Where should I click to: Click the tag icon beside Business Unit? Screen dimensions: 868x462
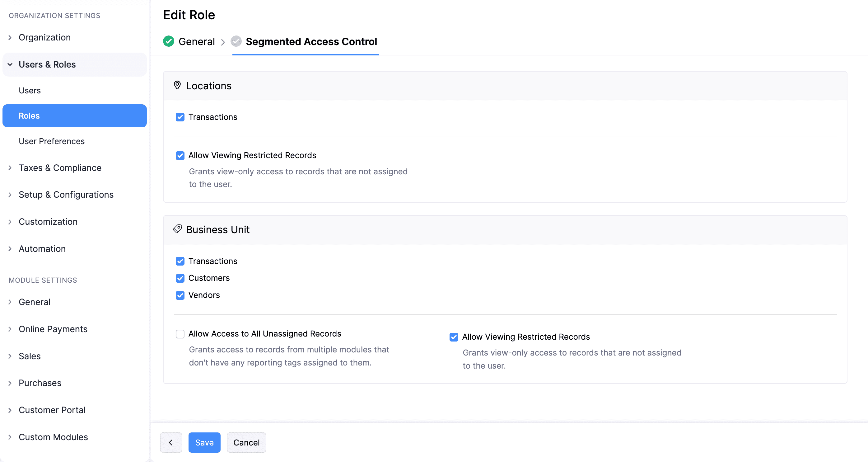click(177, 229)
